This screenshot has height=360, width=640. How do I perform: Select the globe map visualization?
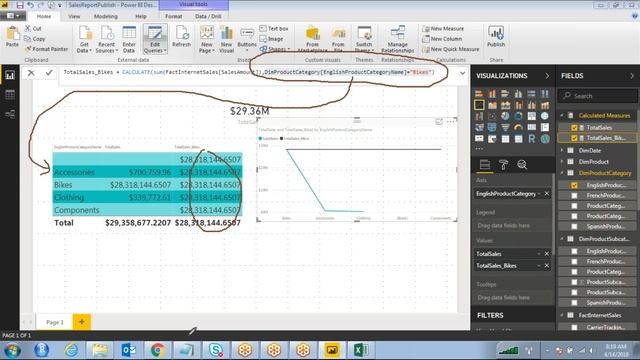click(x=544, y=116)
